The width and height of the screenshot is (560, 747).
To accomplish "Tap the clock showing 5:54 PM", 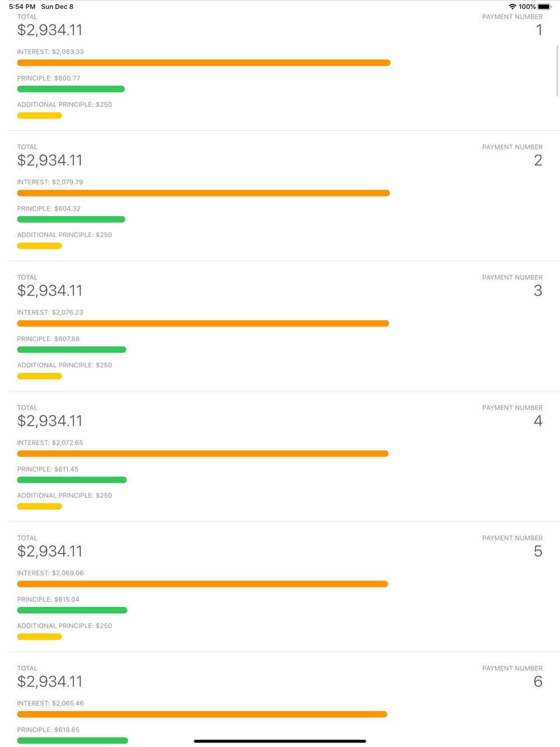I will (22, 7).
